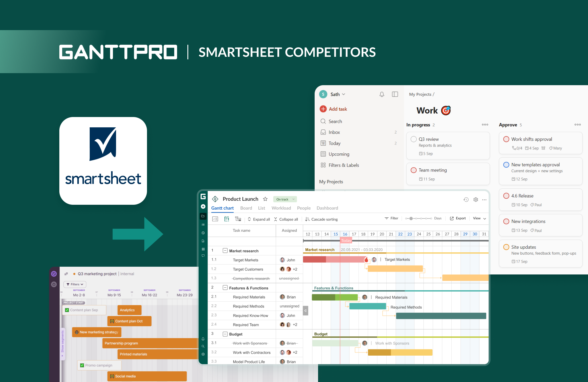Toggle the Work shifts approval status circle
Screen dimensions: 588x382
(x=506, y=139)
